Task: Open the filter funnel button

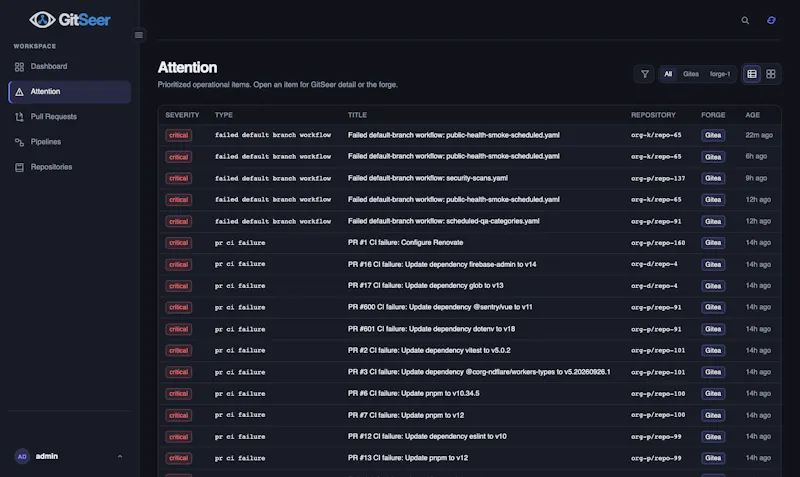Action: (x=644, y=74)
